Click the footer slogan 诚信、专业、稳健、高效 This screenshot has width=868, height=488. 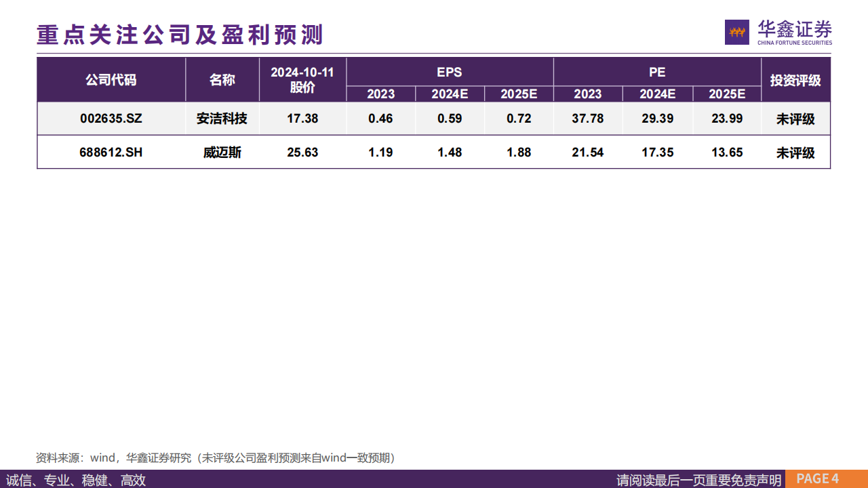click(76, 480)
